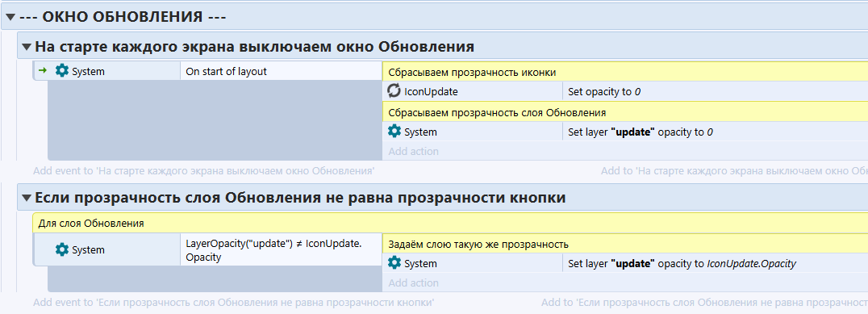868x314 pixels.
Task: Collapse group 'На старте каждого экрана выключаем окно Обновления'
Action: pyautogui.click(x=27, y=47)
